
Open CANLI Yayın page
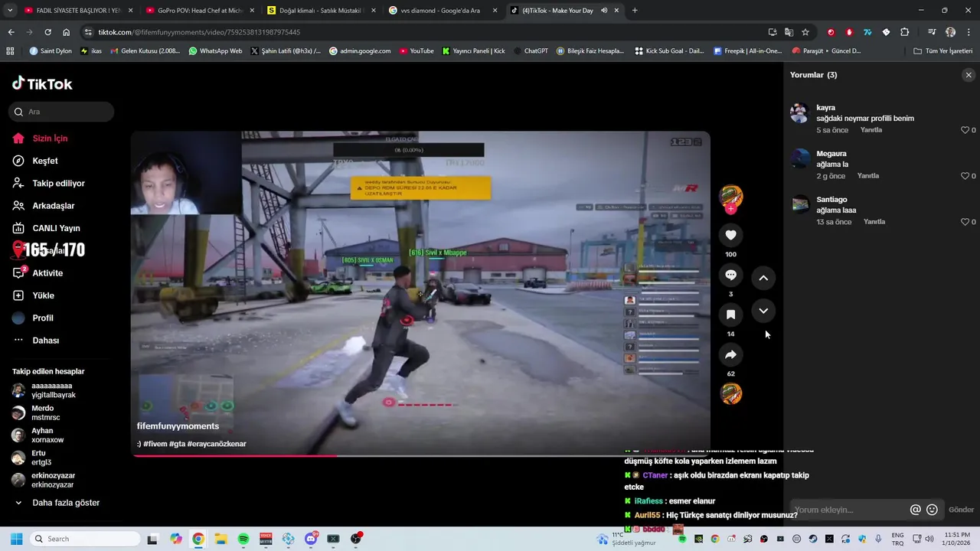pos(56,228)
